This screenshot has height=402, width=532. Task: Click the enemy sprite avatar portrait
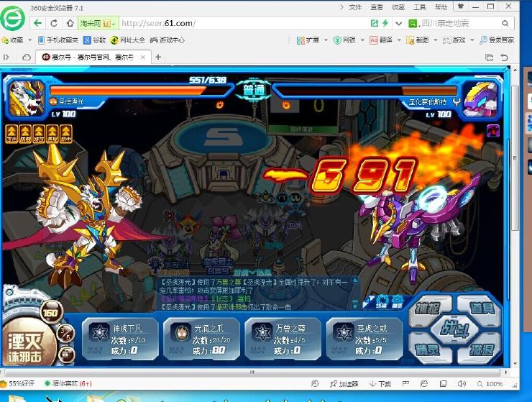(480, 99)
